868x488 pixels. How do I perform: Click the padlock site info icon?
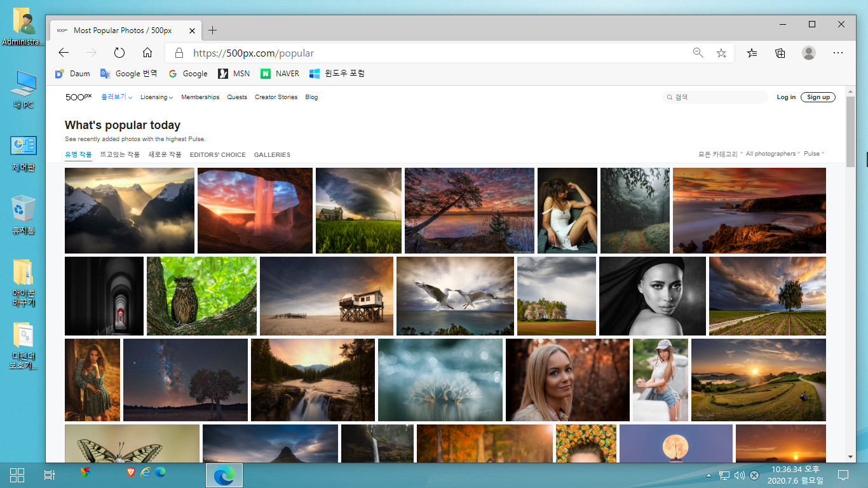pyautogui.click(x=179, y=53)
